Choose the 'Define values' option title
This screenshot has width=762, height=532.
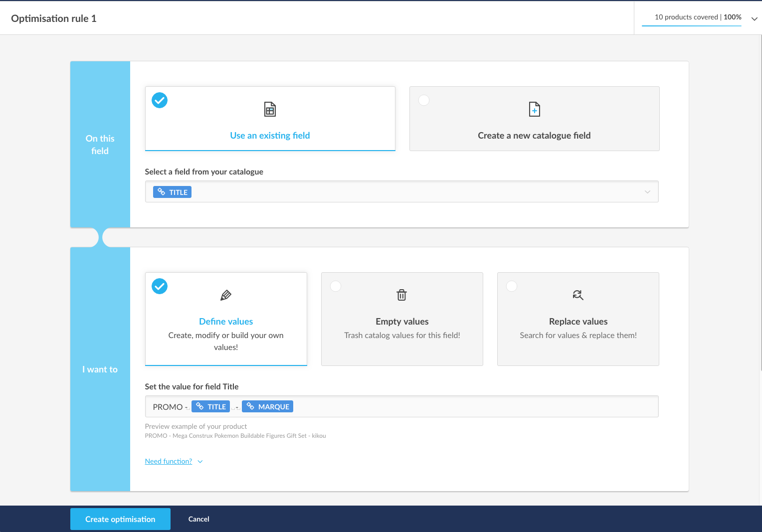[226, 322]
